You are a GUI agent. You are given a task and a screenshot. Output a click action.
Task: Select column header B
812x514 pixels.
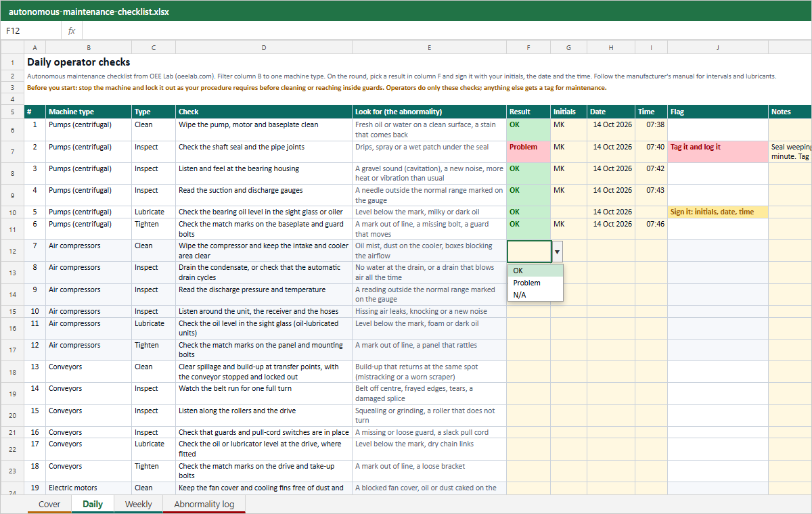click(89, 47)
